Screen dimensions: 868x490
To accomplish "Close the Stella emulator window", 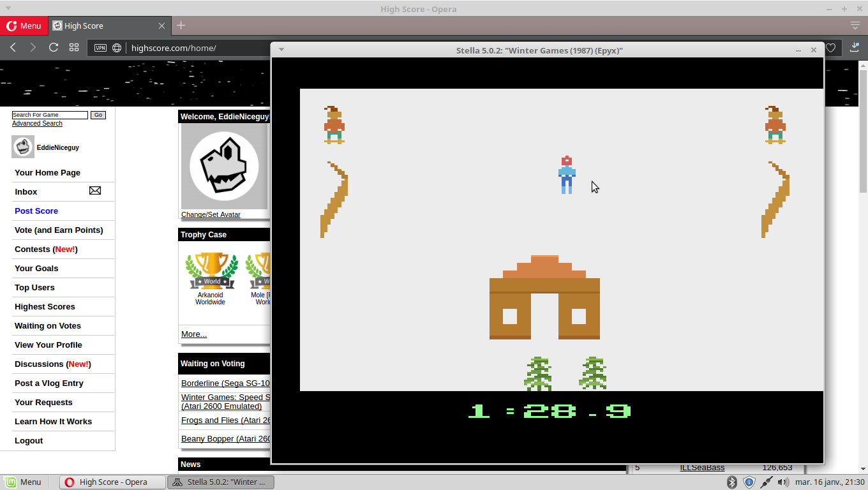I will click(x=813, y=50).
